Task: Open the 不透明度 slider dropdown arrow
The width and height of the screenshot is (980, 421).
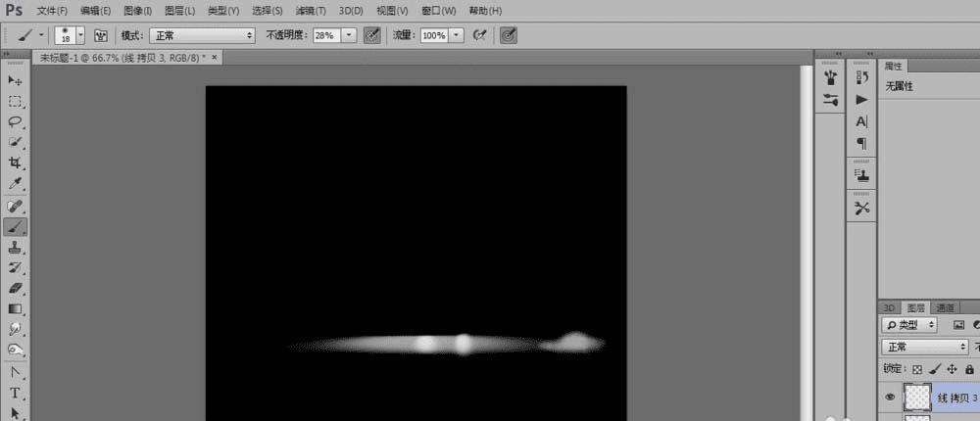Action: tap(350, 35)
